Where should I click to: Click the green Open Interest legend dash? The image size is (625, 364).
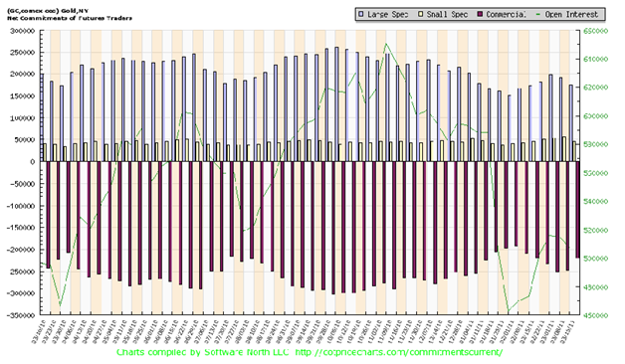point(538,14)
